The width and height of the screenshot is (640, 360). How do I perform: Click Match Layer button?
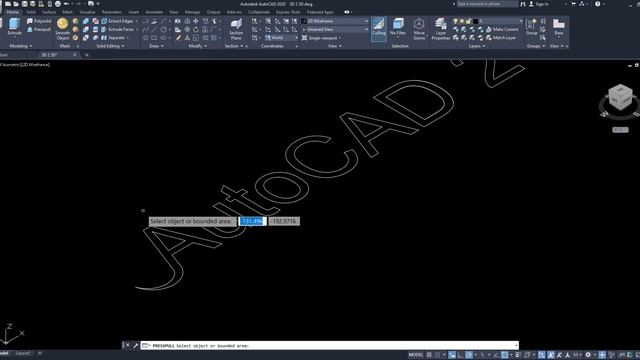[501, 38]
